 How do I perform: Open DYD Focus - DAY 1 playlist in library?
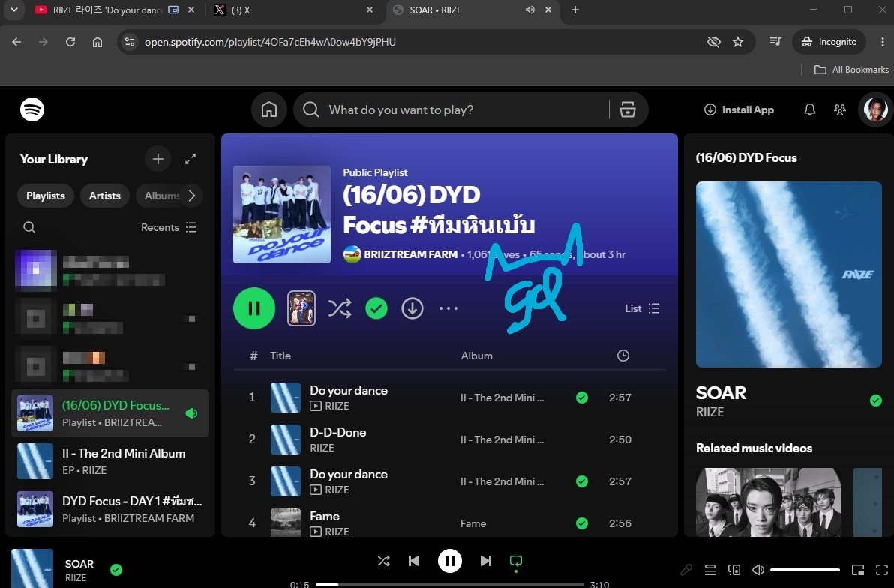(110, 509)
